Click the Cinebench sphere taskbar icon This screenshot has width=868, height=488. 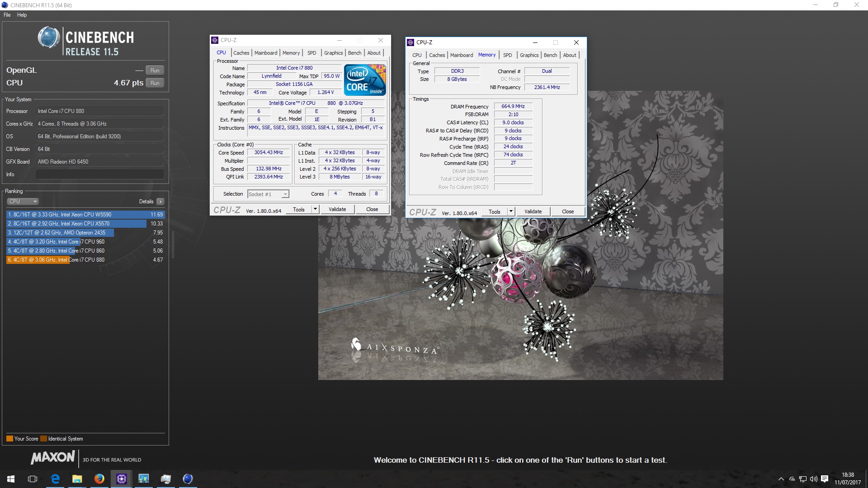tap(188, 479)
